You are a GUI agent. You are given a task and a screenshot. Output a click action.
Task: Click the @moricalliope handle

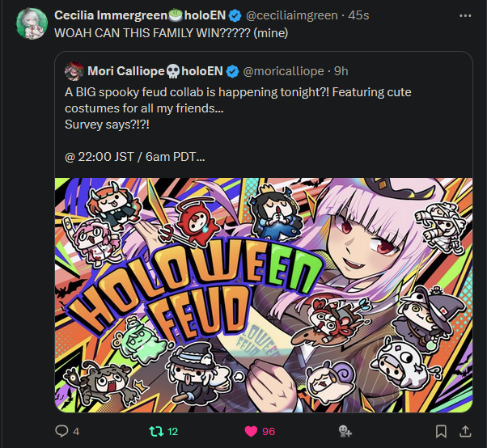click(x=285, y=70)
